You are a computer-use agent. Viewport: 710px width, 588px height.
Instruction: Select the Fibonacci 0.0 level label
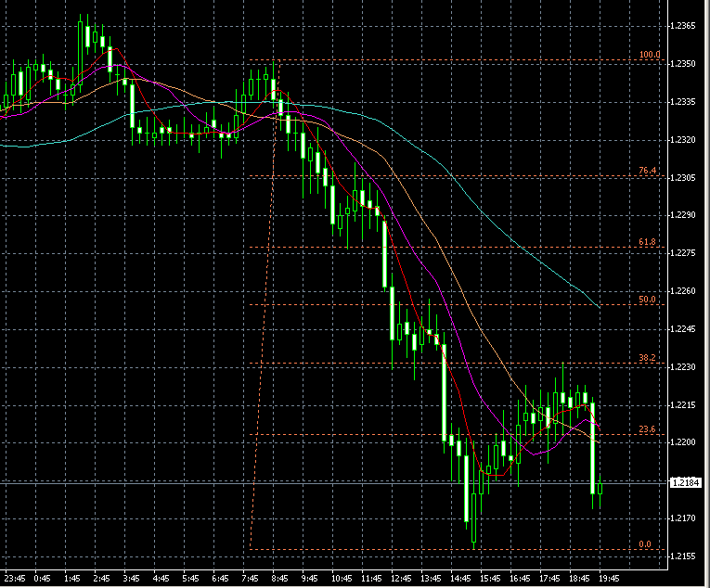click(645, 543)
